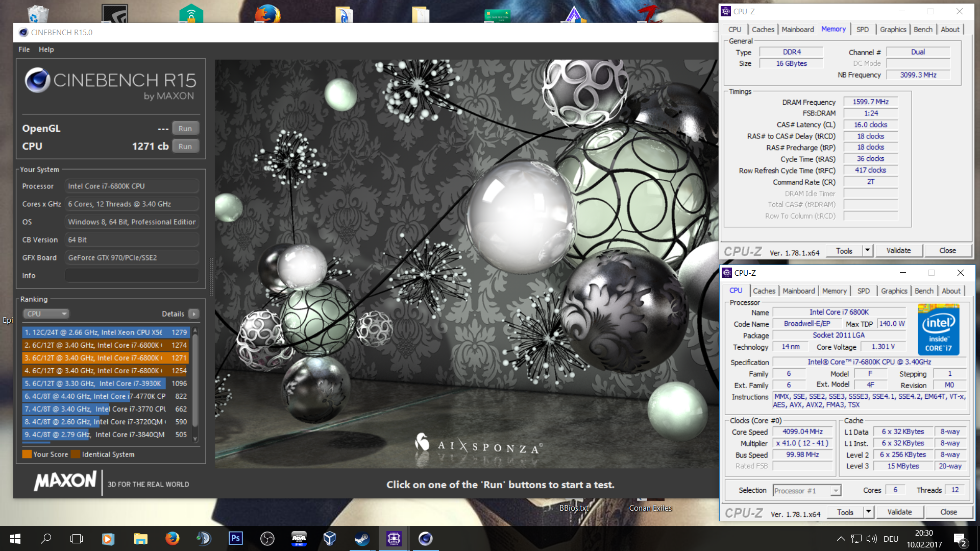
Task: Expand ranking Details arrow button
Action: coord(194,314)
